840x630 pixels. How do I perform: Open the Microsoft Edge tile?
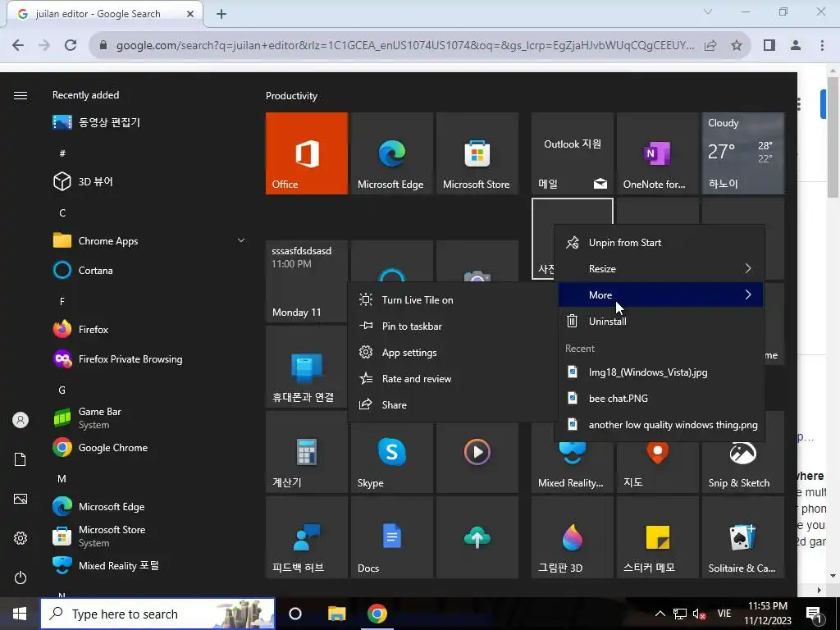pyautogui.click(x=391, y=153)
